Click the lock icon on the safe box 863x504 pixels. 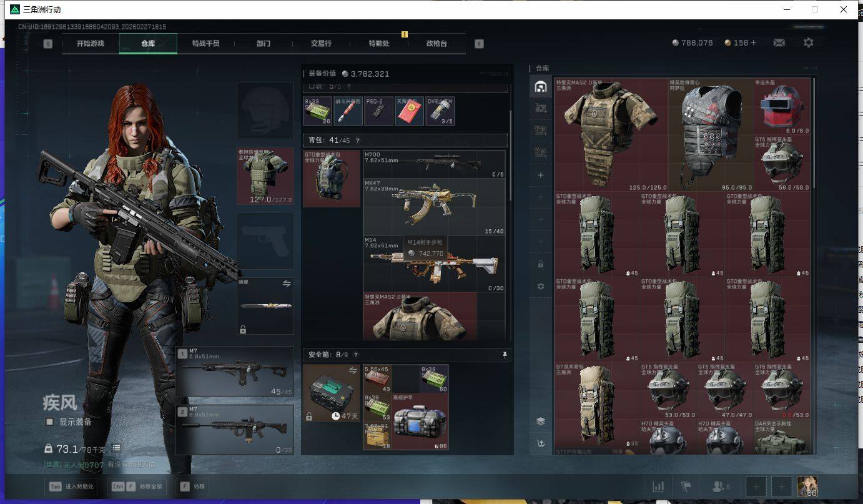309,416
